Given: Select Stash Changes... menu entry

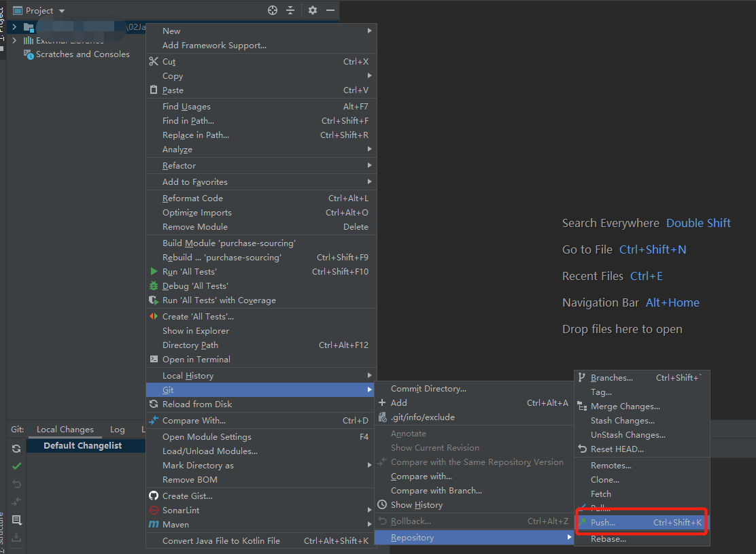Looking at the screenshot, I should point(642,421).
